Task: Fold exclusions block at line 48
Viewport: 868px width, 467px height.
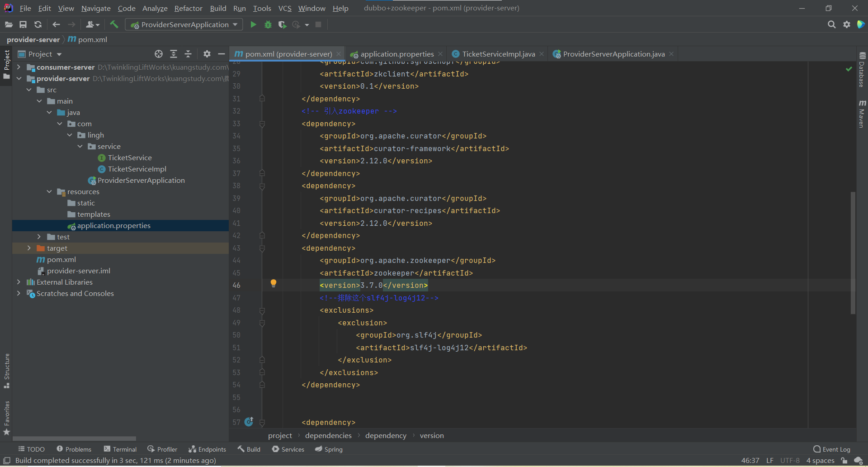Action: tap(262, 310)
